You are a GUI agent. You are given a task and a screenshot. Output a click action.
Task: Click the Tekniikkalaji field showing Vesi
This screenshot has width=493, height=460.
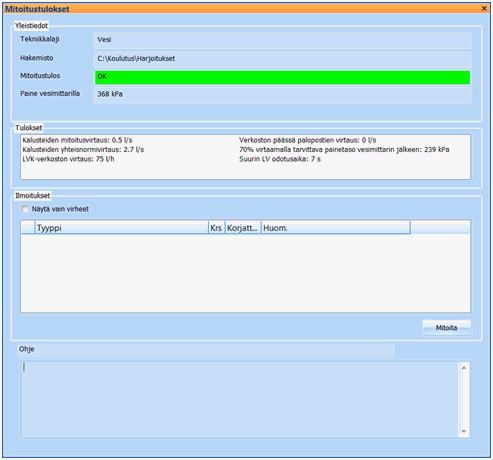click(282, 40)
